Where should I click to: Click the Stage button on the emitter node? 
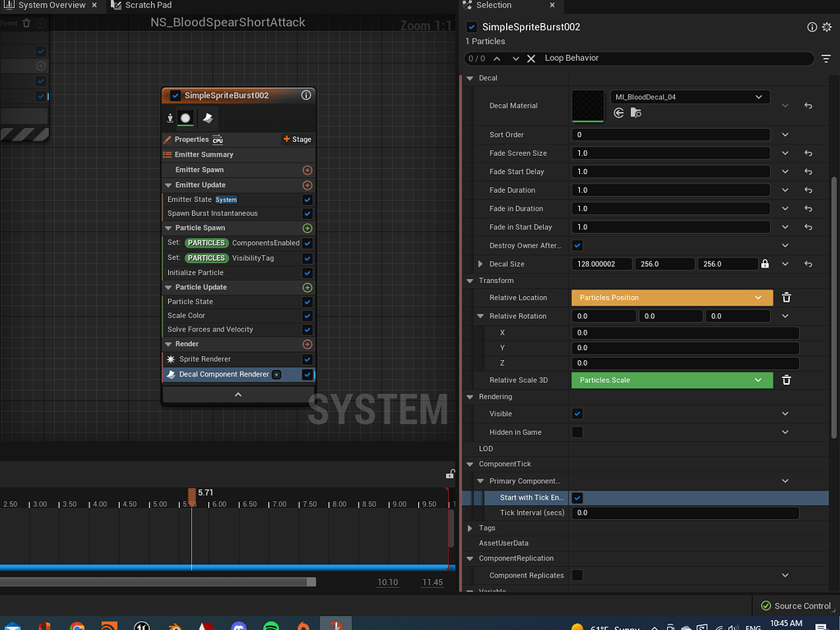pyautogui.click(x=296, y=139)
